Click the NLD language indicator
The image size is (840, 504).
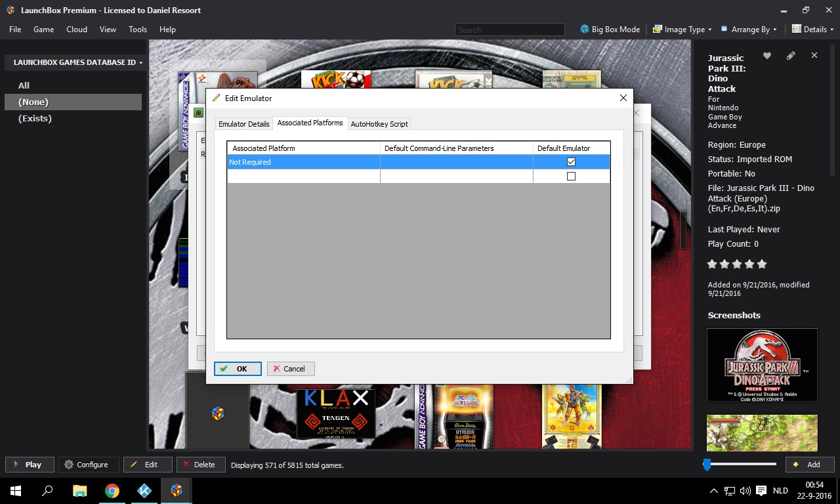pos(780,491)
